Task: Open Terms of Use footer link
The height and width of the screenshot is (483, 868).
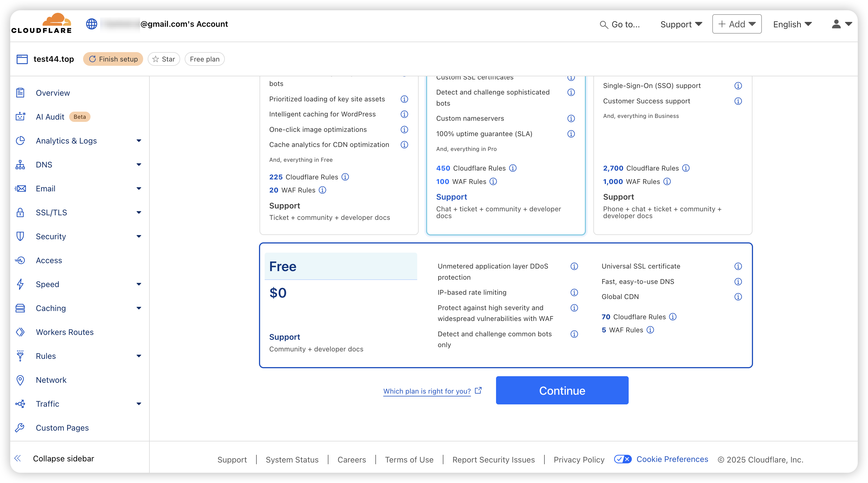Action: [409, 459]
